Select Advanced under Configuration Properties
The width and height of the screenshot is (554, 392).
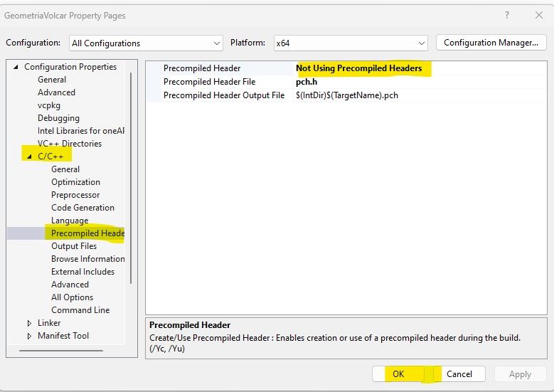(x=56, y=92)
